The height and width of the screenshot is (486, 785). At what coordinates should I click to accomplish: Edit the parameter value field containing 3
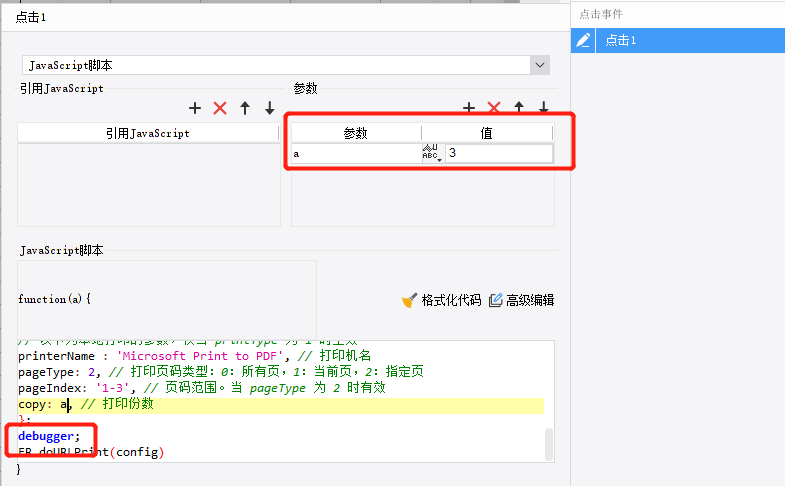(499, 153)
